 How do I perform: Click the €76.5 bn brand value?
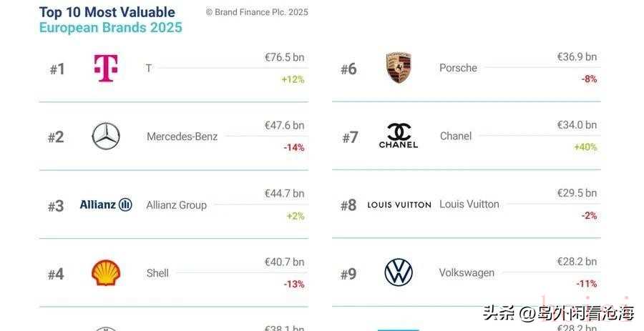pos(284,57)
